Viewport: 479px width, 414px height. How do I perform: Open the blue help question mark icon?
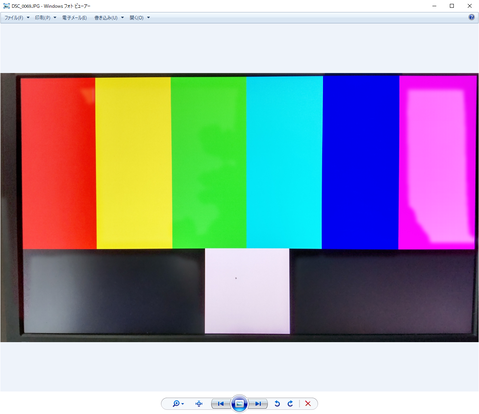(471, 17)
